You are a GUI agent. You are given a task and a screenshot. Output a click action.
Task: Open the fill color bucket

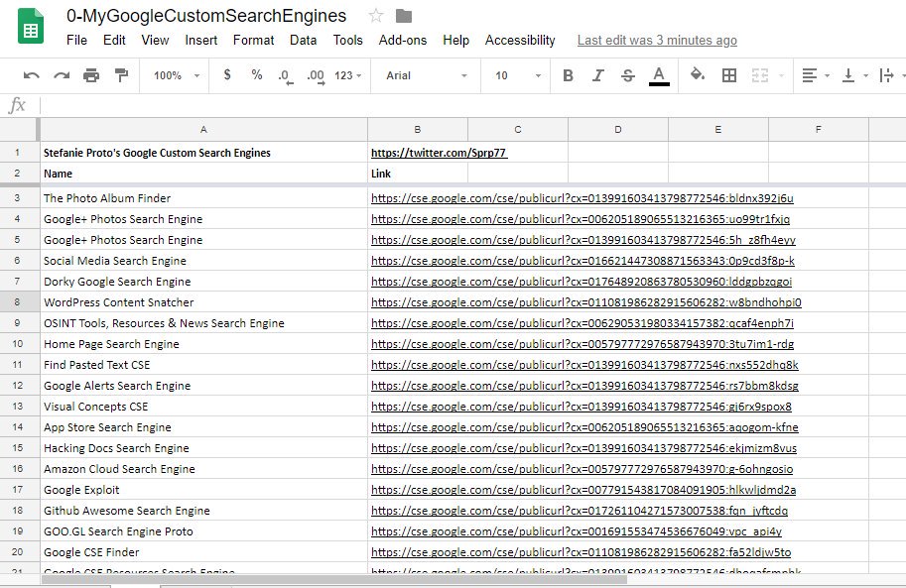click(698, 74)
